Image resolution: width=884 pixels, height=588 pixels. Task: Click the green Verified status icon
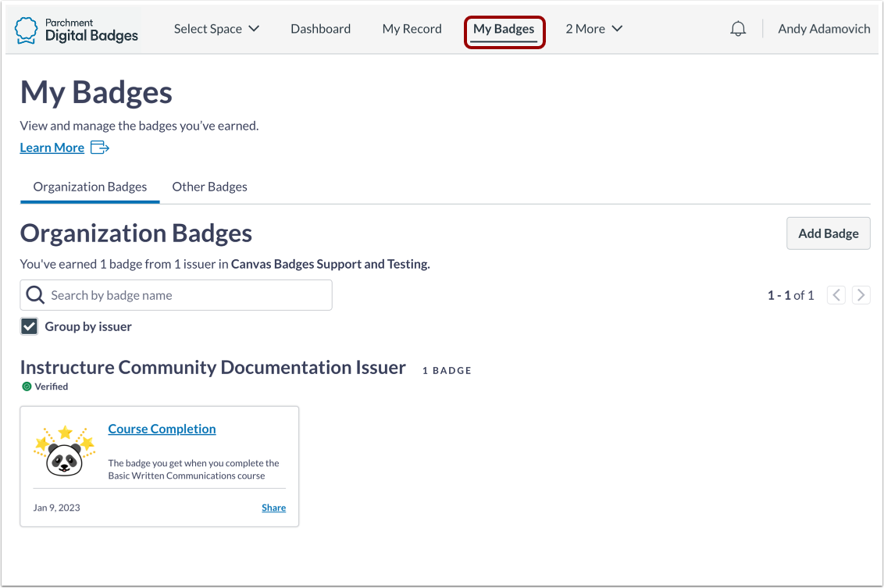tap(26, 386)
